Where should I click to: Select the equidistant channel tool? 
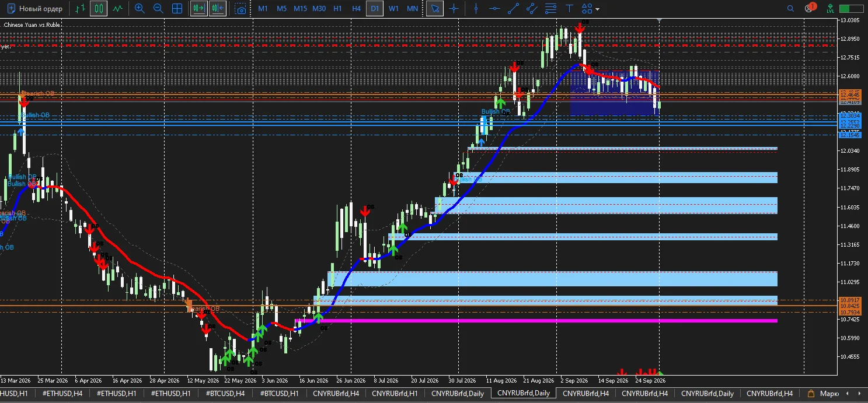pos(532,9)
